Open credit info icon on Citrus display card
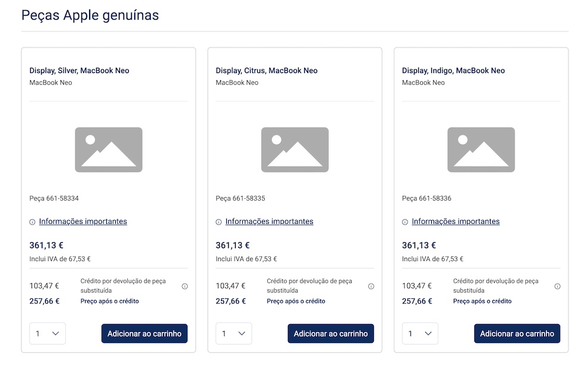This screenshot has width=588, height=367. 371,286
